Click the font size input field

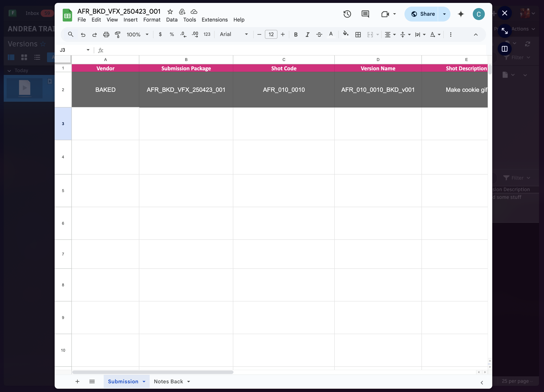pyautogui.click(x=271, y=34)
